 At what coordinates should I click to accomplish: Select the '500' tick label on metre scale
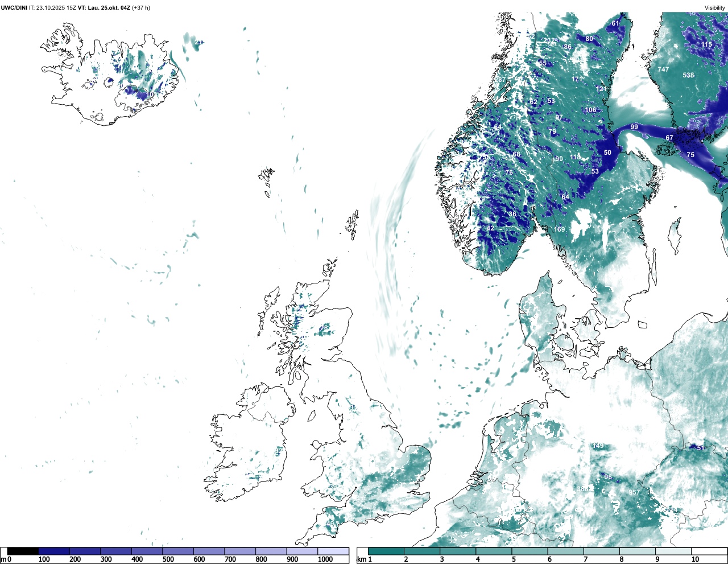tap(168, 559)
